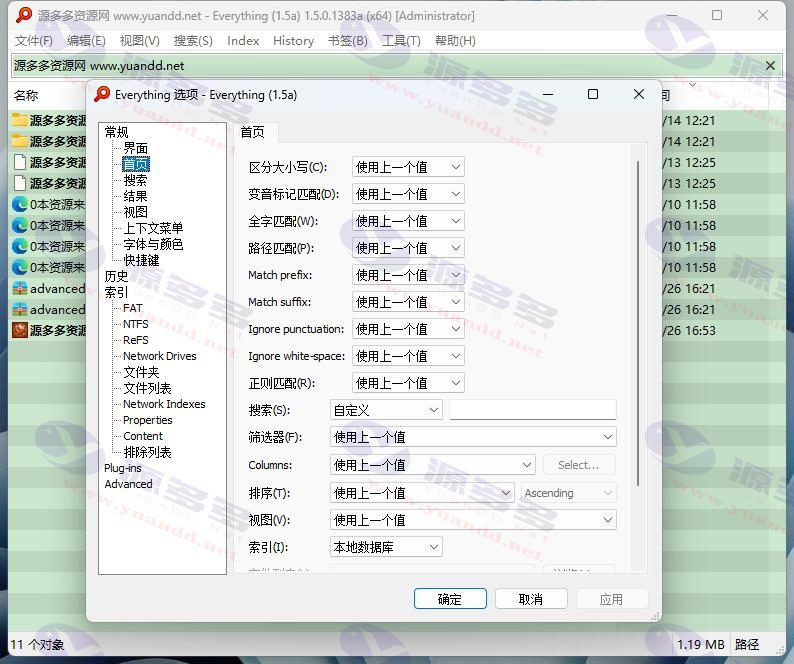Select 结果 in the options tree
The width and height of the screenshot is (794, 664).
[x=136, y=197]
